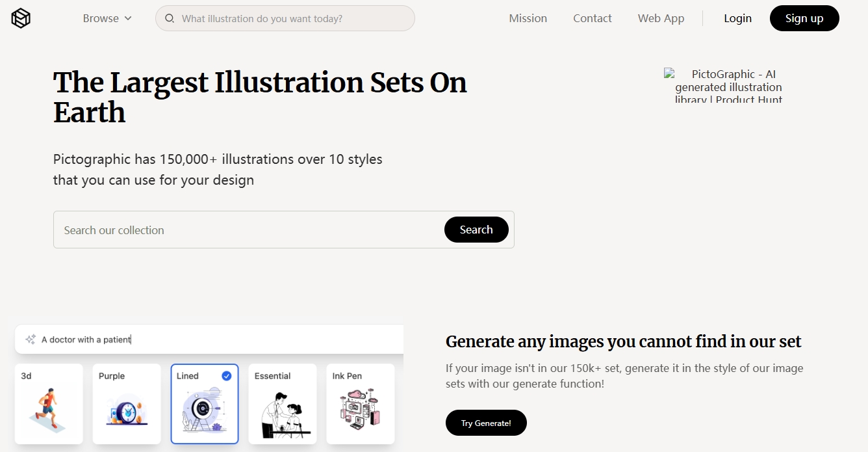
Task: Click the target illustration in Lined card
Action: (x=204, y=410)
